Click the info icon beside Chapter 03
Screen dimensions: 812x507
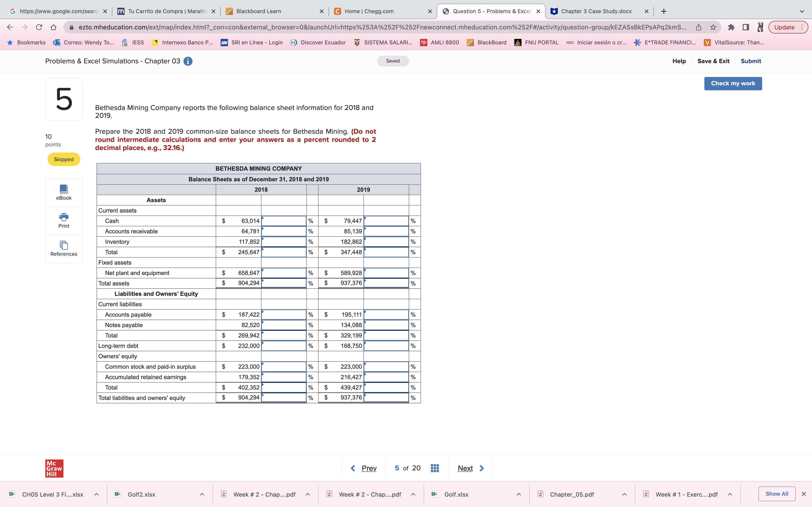[188, 61]
